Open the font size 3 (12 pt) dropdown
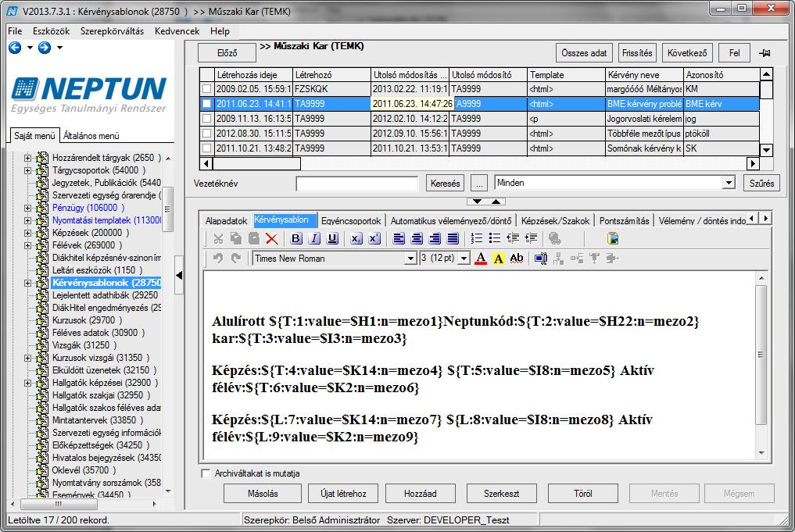Screen dimensions: 795x532 coord(464,259)
